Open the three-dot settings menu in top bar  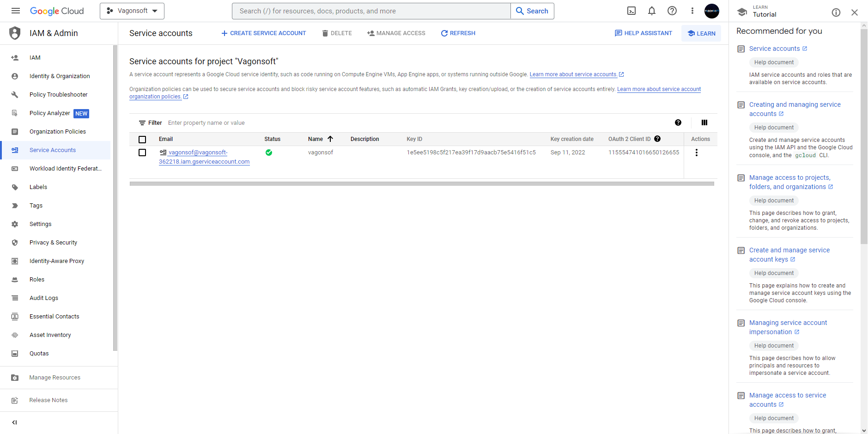click(x=692, y=11)
